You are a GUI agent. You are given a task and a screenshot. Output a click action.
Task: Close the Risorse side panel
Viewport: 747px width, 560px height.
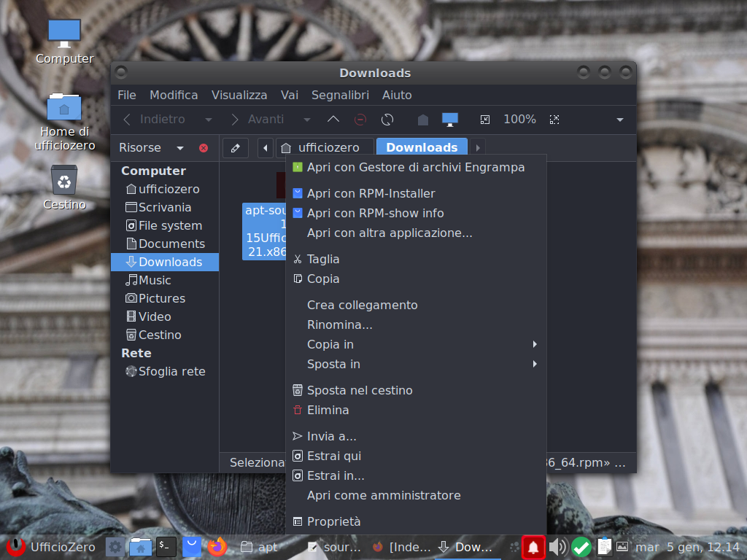204,148
